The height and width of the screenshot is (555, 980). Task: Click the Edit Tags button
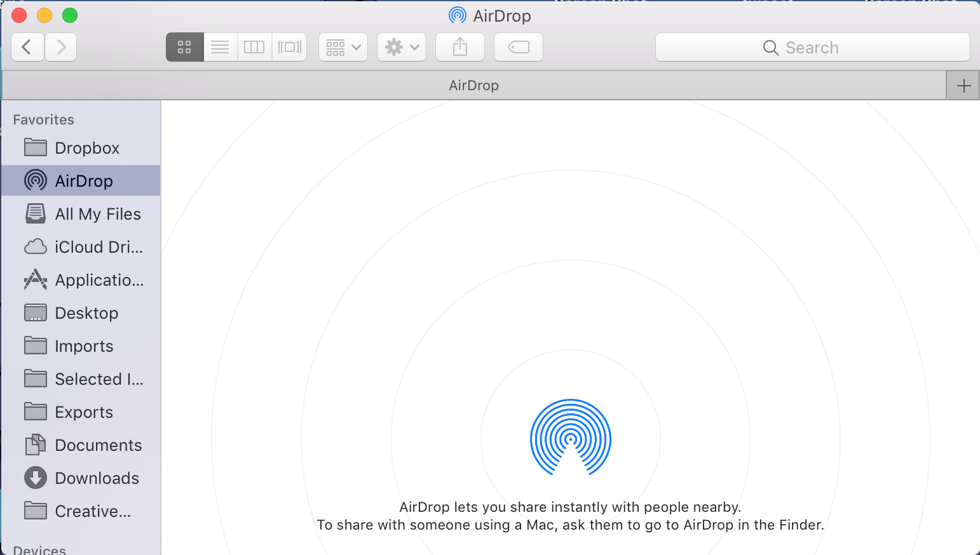click(x=519, y=47)
